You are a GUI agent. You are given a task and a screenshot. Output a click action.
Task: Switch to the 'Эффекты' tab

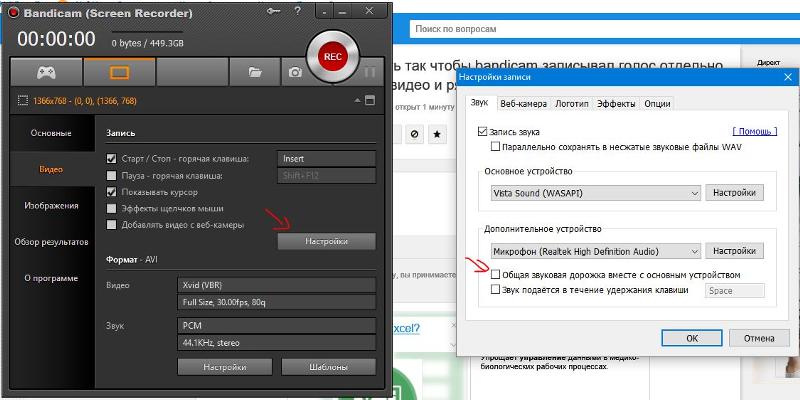click(x=616, y=104)
